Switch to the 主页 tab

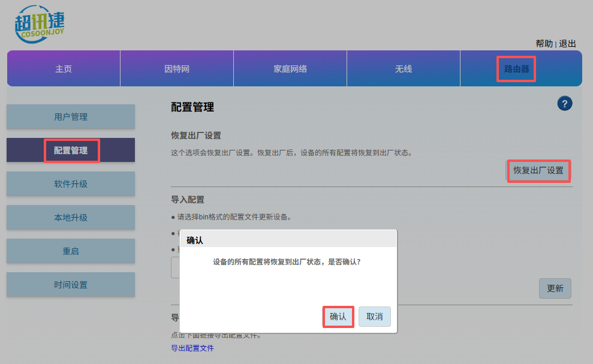[x=63, y=68]
